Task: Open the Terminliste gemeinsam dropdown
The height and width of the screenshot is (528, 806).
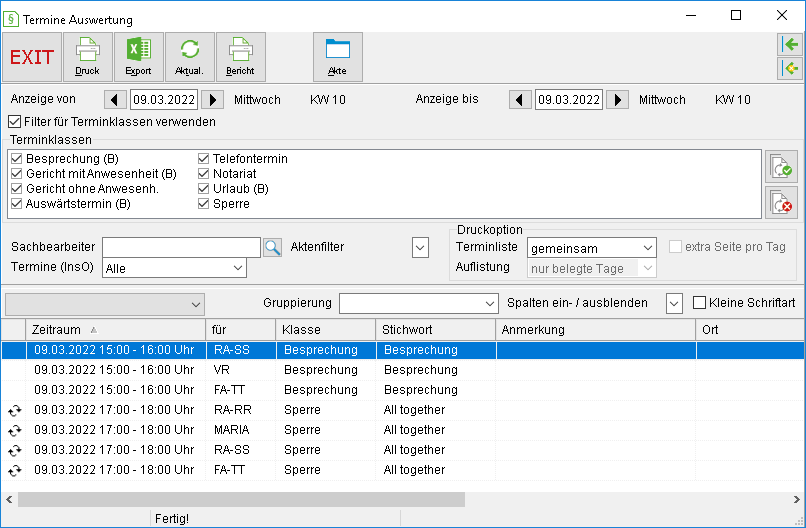Action: point(592,248)
